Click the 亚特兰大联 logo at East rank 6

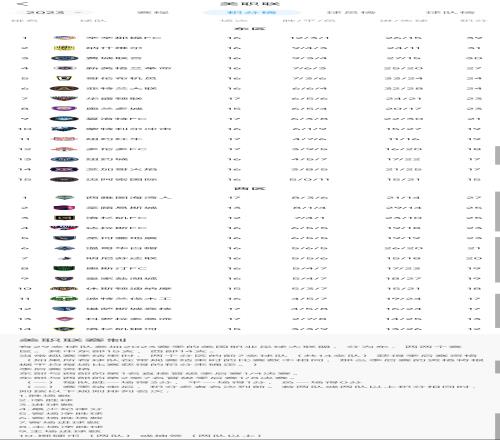pos(64,89)
